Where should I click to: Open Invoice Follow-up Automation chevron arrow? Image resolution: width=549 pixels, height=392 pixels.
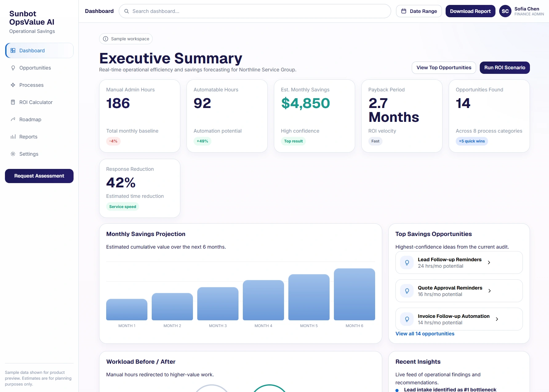(x=497, y=319)
